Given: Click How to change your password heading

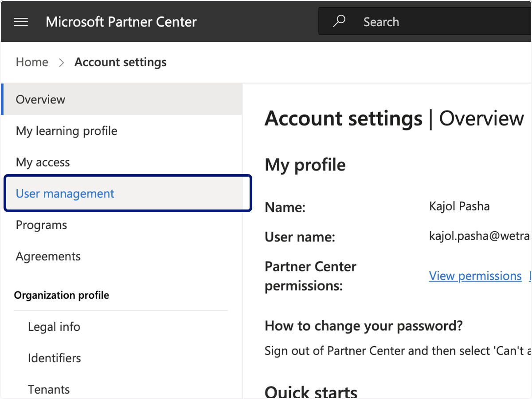Looking at the screenshot, I should point(364,326).
